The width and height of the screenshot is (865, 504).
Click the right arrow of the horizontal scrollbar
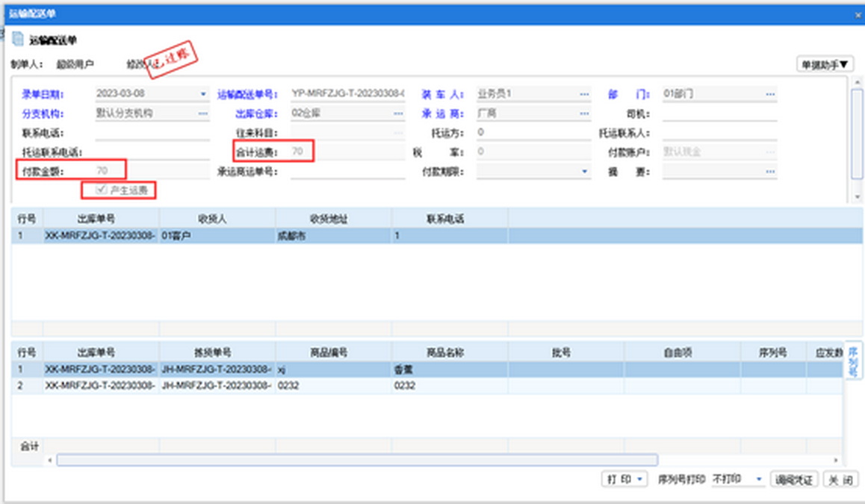[836, 461]
